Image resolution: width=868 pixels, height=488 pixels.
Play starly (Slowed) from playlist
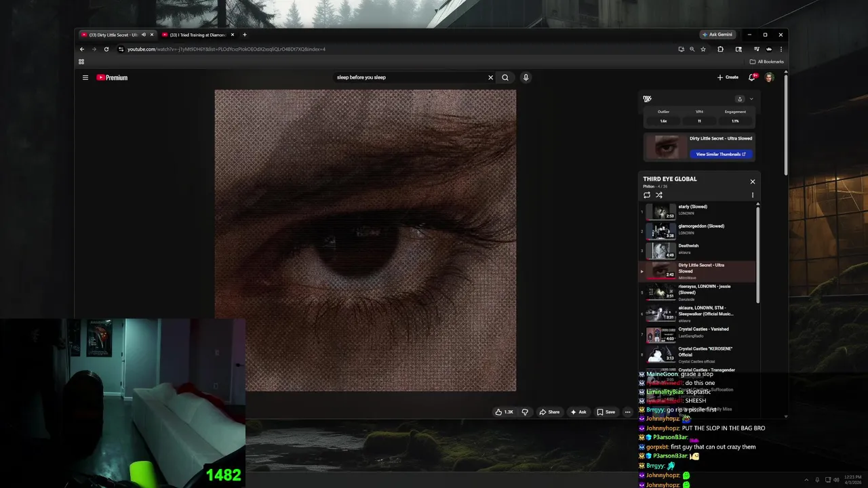[x=697, y=211]
